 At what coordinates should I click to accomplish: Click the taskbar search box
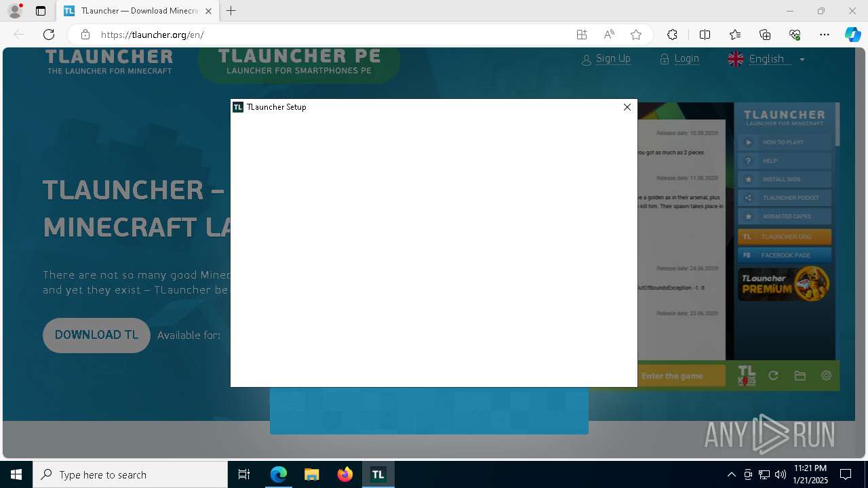coord(130,474)
